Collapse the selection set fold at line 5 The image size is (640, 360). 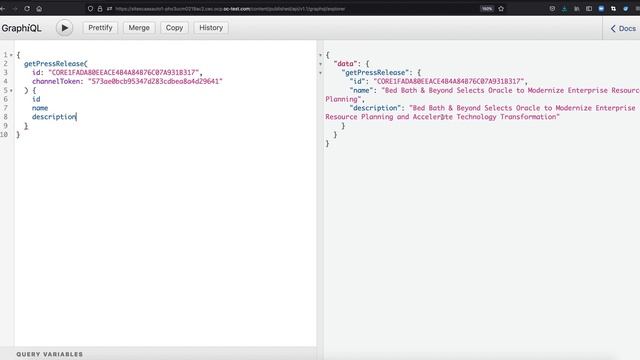(x=11, y=90)
